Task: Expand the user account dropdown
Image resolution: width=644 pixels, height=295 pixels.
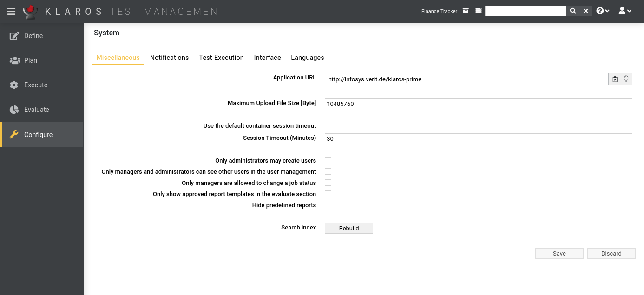Action: pos(625,11)
